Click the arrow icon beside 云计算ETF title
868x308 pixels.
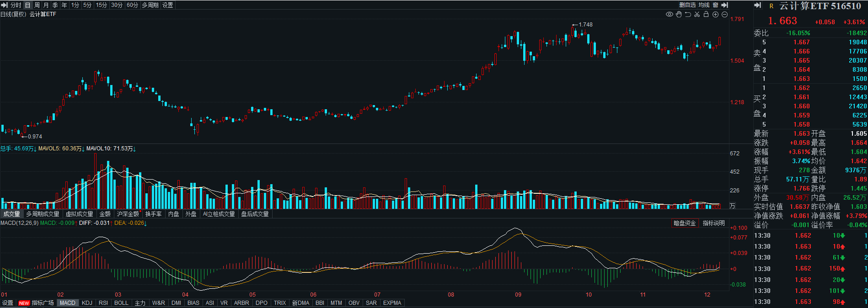(758, 5)
